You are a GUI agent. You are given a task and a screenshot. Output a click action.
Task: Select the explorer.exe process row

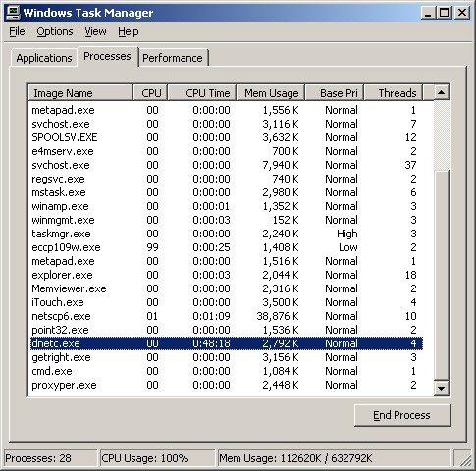tap(227, 275)
